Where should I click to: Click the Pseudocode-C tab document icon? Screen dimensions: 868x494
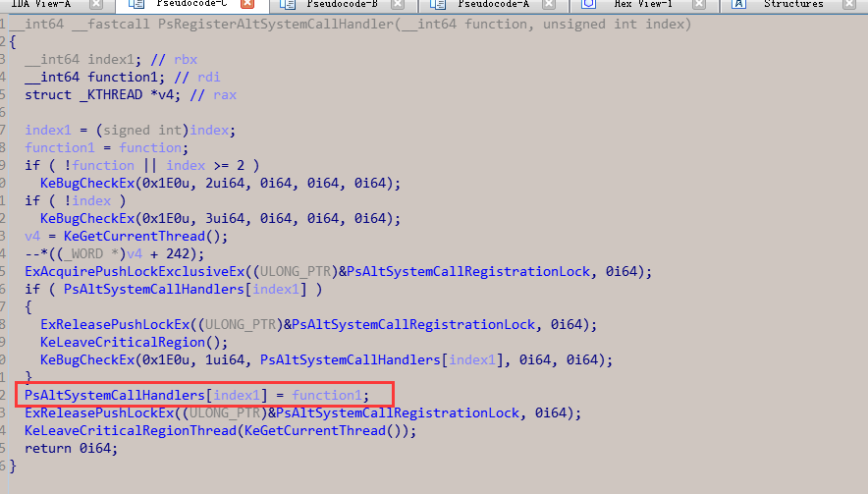[x=136, y=5]
